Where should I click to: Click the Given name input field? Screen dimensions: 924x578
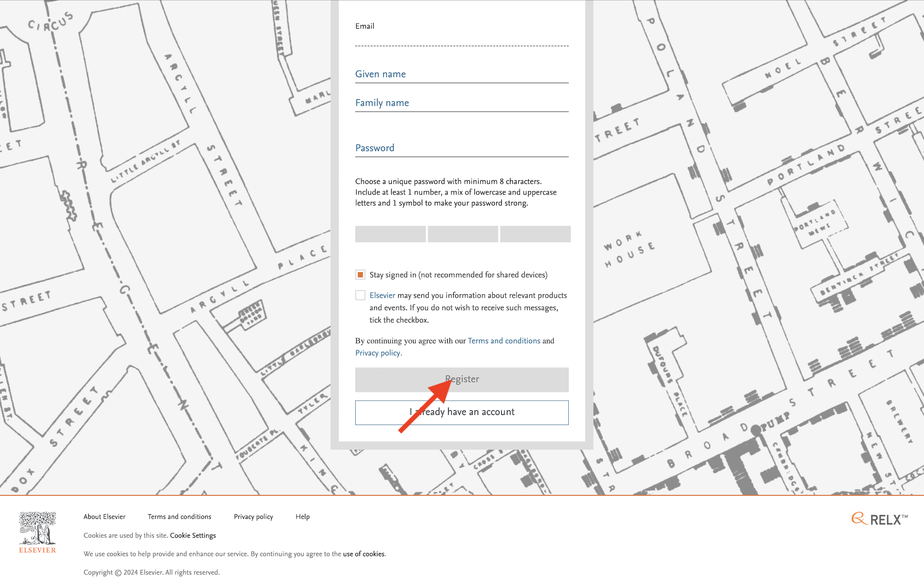click(462, 74)
